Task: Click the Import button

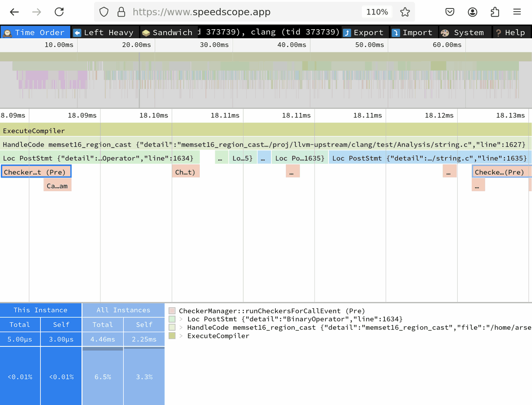Action: pyautogui.click(x=412, y=32)
